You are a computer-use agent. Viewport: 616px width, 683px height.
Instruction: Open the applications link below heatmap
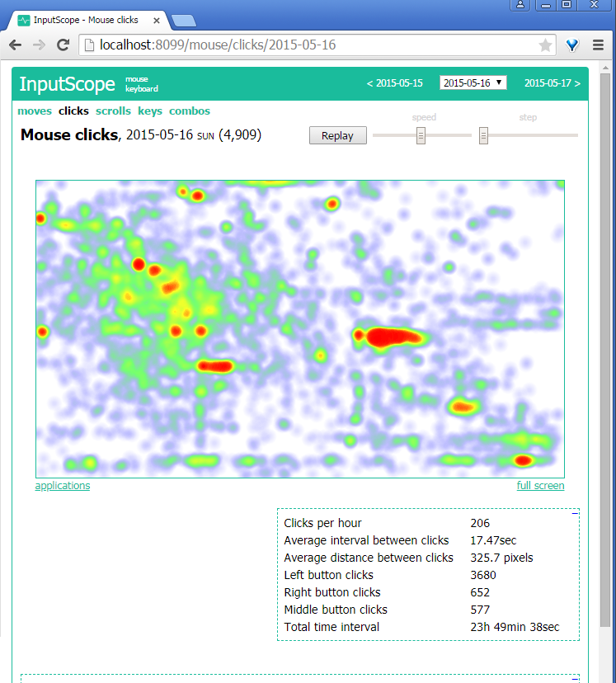pos(63,486)
